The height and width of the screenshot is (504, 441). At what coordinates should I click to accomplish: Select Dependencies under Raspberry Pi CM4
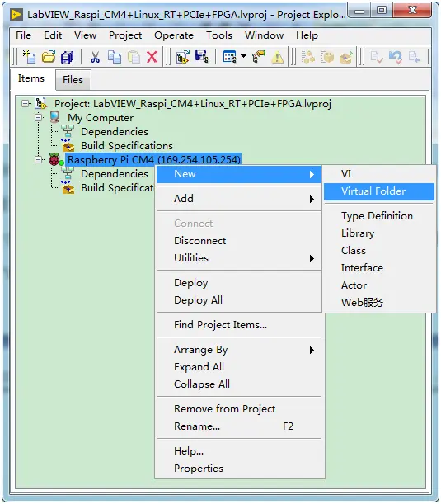[115, 173]
